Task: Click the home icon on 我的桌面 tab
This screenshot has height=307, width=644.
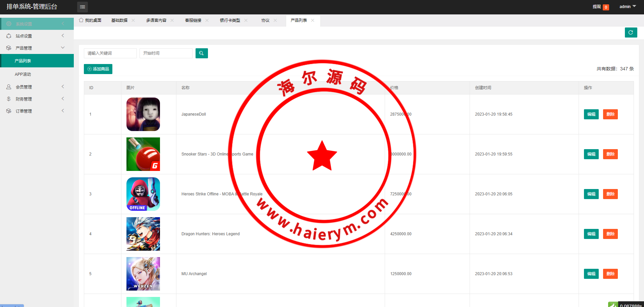Action: 81,20
